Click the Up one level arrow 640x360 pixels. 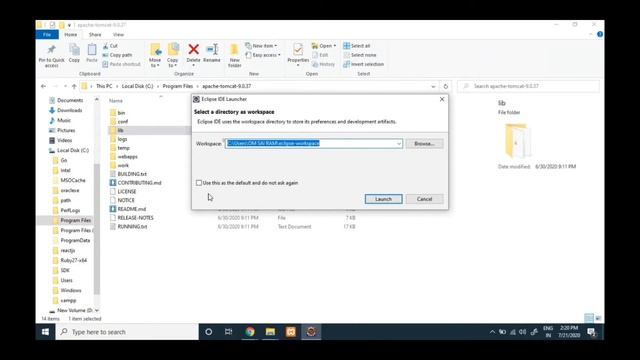(x=74, y=86)
